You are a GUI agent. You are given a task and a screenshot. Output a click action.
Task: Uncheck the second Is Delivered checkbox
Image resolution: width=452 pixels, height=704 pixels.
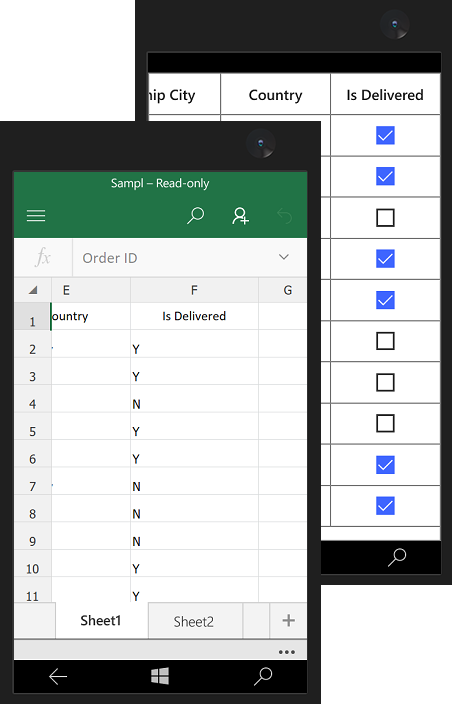pos(385,176)
